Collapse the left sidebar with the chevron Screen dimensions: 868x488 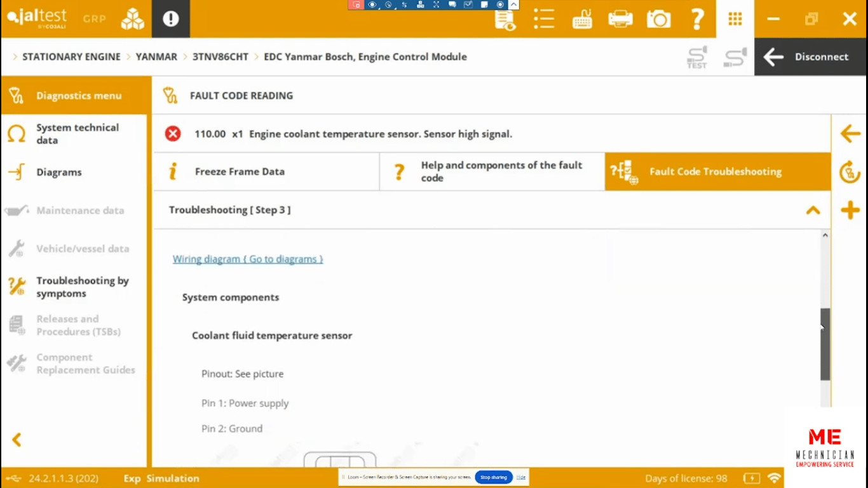tap(17, 440)
